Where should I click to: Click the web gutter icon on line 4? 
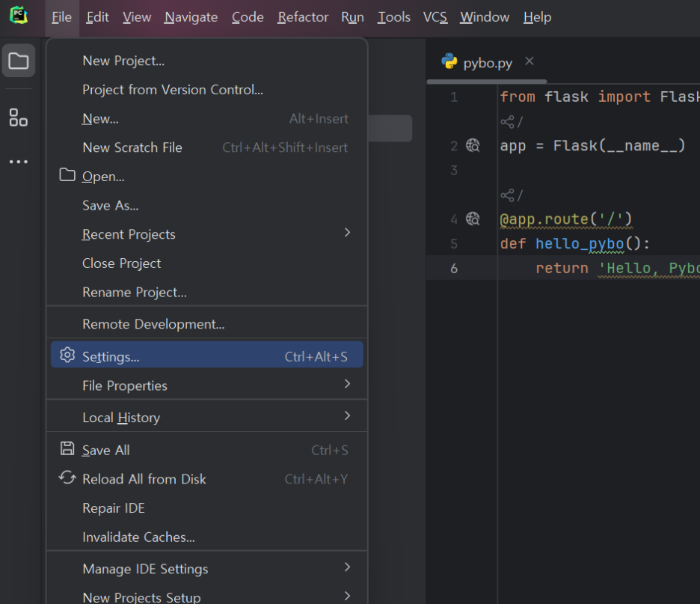click(473, 219)
